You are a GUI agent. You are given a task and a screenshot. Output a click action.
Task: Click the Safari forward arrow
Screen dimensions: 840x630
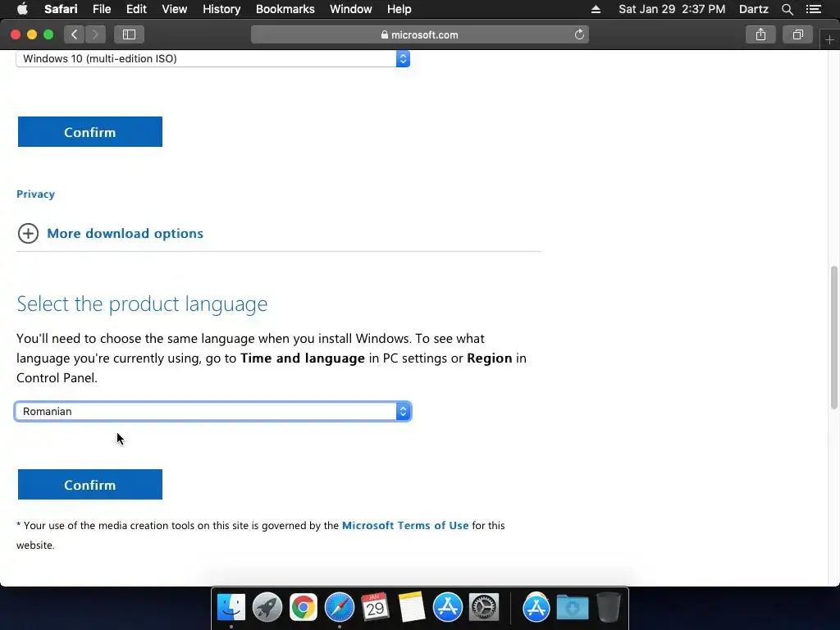[x=95, y=34]
